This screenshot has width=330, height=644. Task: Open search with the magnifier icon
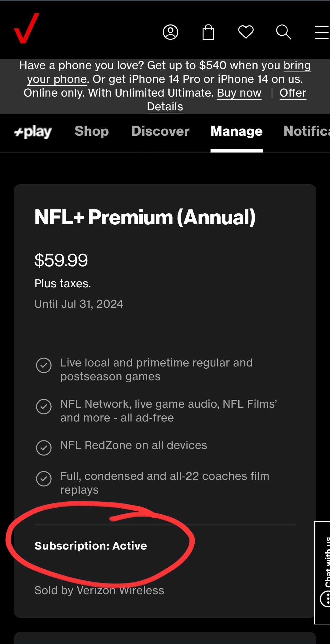pyautogui.click(x=284, y=32)
